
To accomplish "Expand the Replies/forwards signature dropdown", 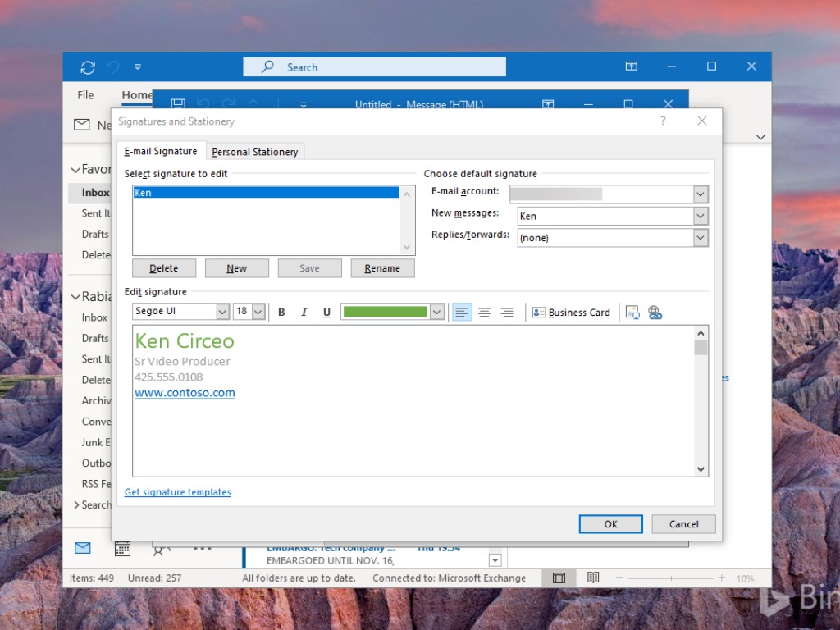I will click(x=700, y=238).
